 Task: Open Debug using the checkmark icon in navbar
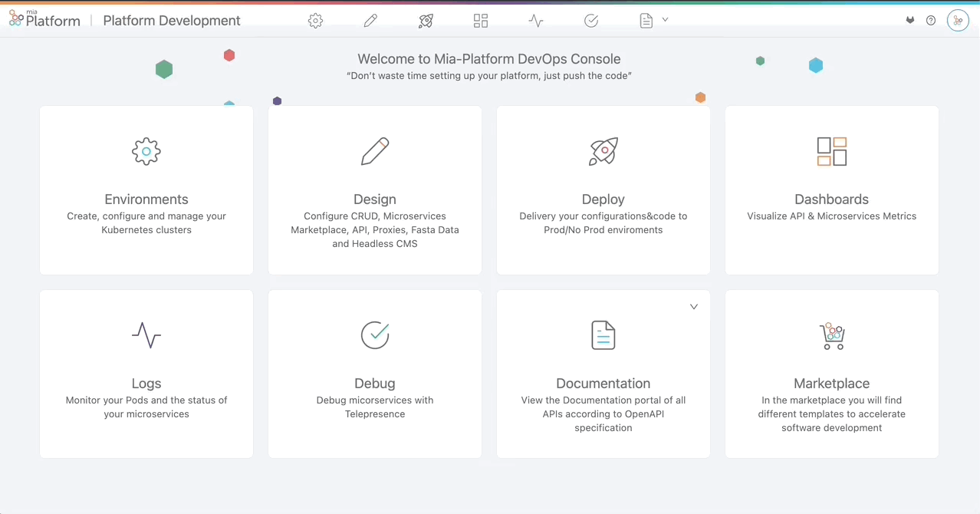590,20
